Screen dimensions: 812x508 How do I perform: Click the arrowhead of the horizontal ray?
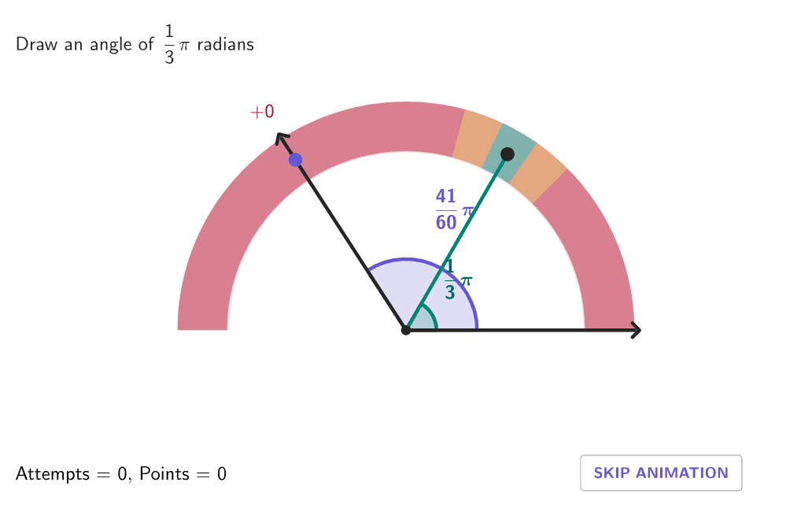637,330
